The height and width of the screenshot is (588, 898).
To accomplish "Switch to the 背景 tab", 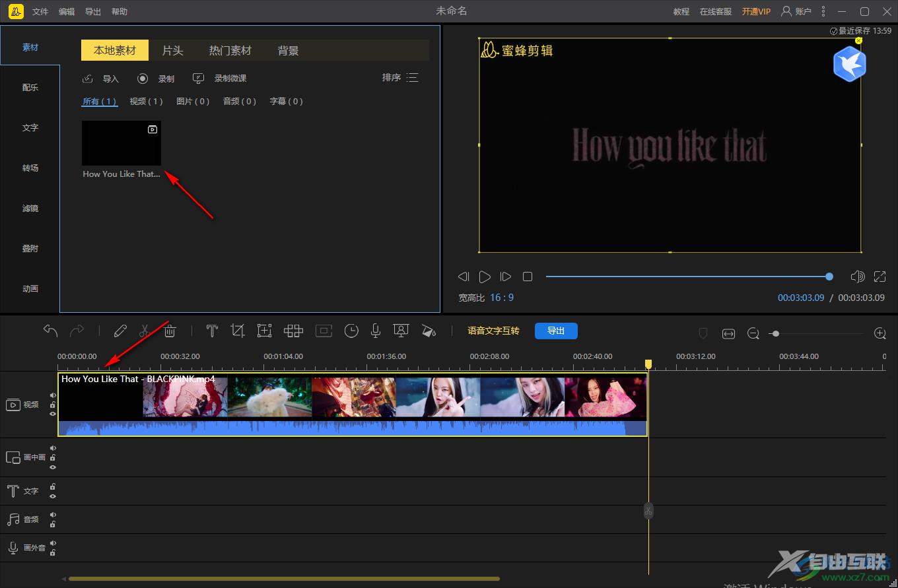I will coord(289,50).
